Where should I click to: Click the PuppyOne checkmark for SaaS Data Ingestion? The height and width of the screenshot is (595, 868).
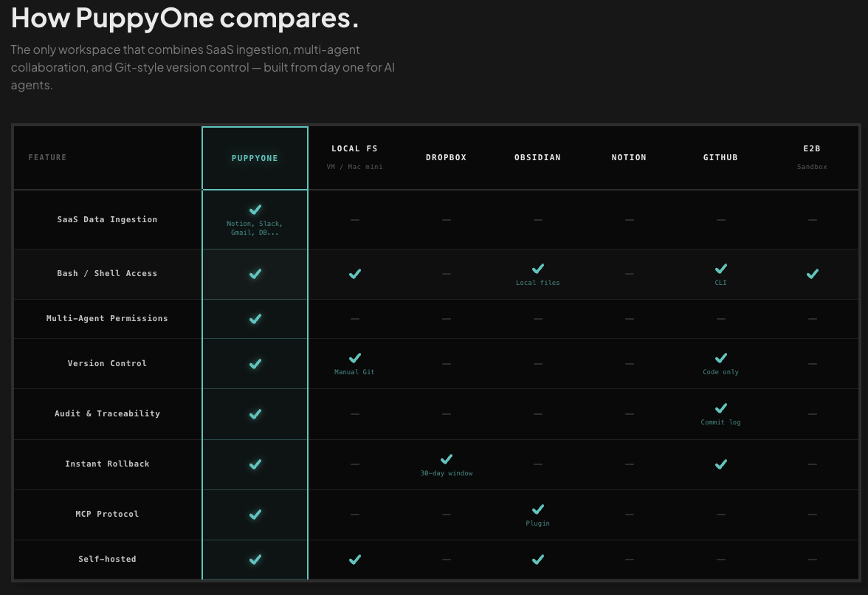pos(255,209)
